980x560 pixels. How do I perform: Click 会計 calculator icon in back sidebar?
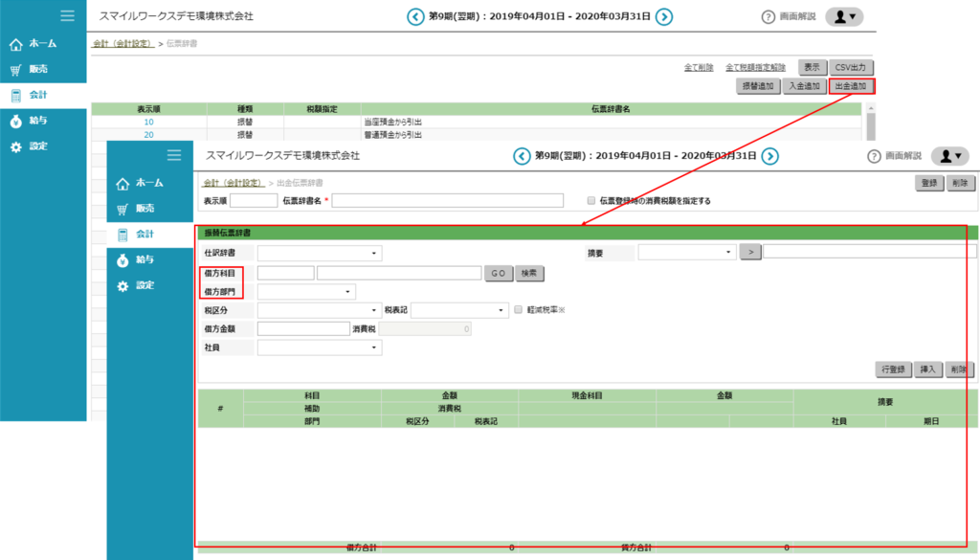pos(16,96)
